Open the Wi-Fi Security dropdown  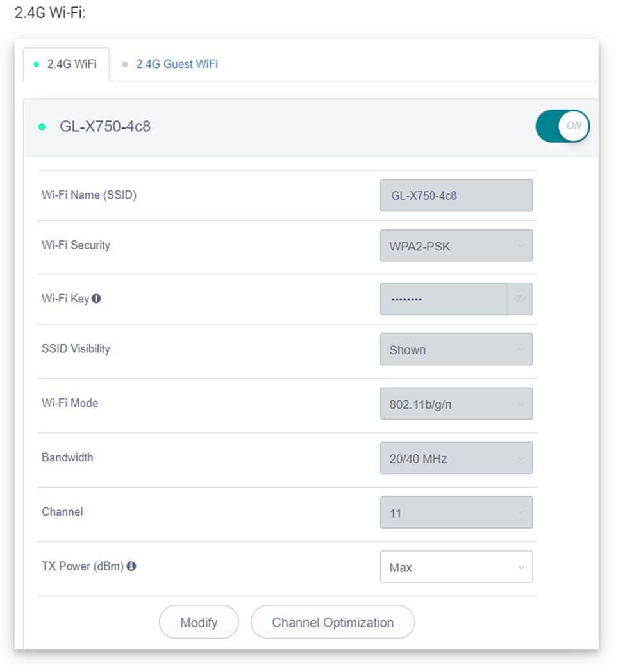point(456,245)
